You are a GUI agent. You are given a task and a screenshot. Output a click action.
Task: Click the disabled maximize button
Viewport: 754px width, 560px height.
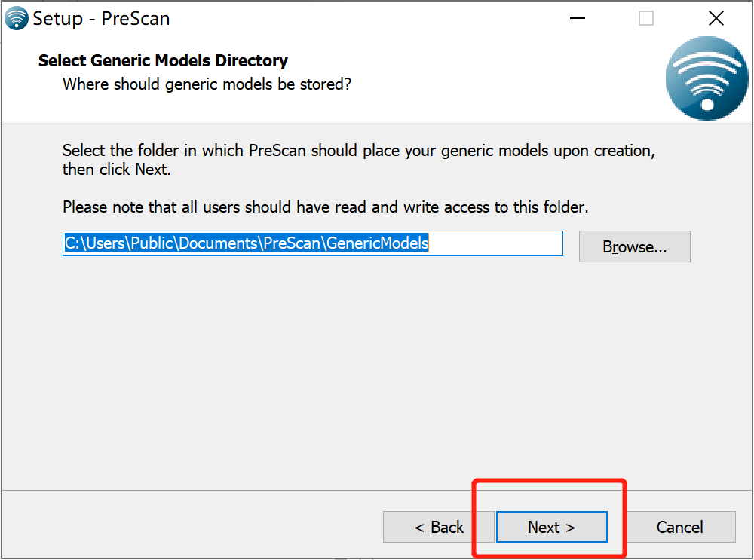[646, 18]
